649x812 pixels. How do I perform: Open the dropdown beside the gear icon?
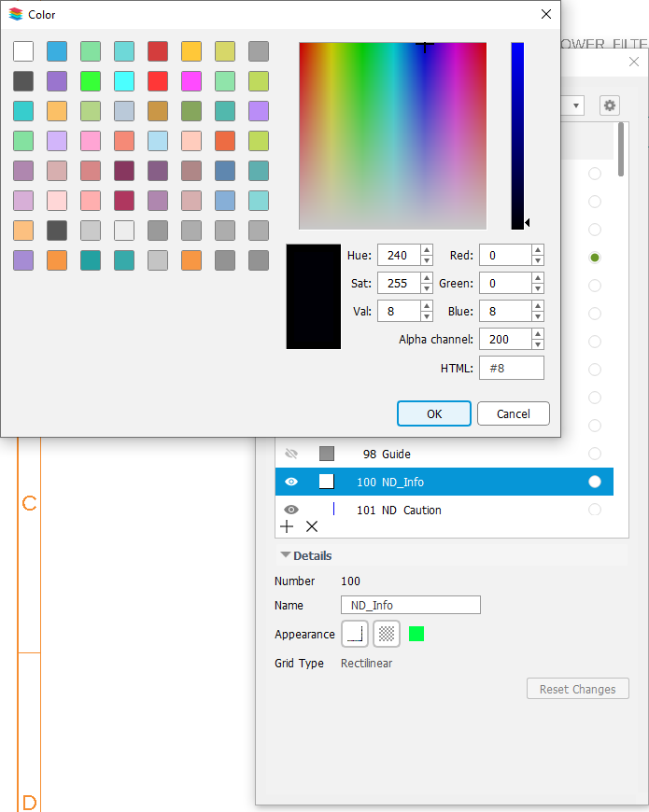(575, 105)
